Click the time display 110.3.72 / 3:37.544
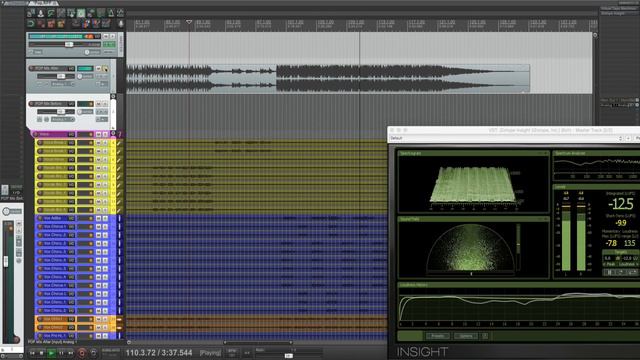Screen dimensions: 640x360 point(159,353)
